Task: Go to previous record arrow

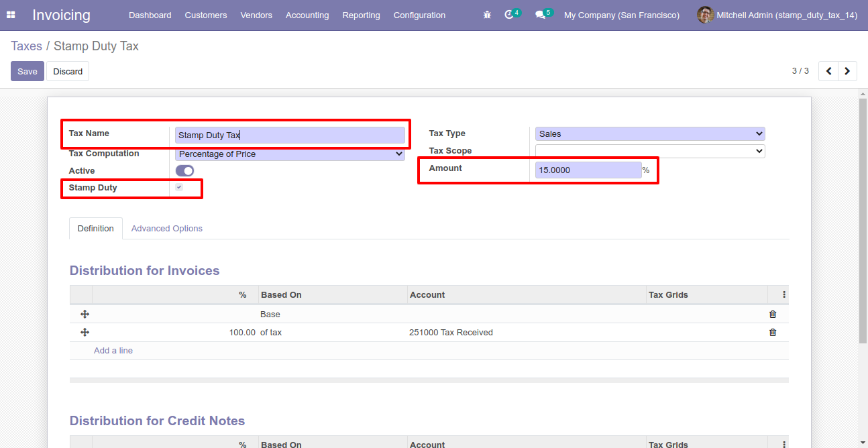Action: pyautogui.click(x=828, y=71)
